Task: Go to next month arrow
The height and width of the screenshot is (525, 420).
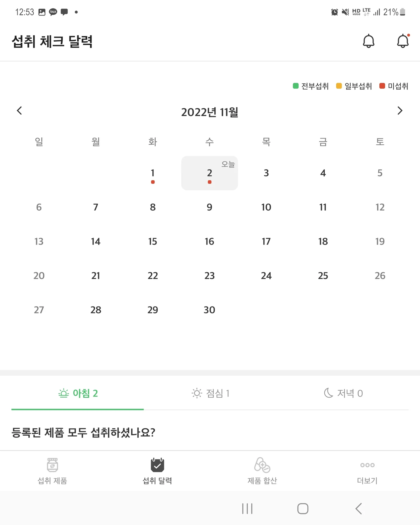Action: click(x=400, y=111)
